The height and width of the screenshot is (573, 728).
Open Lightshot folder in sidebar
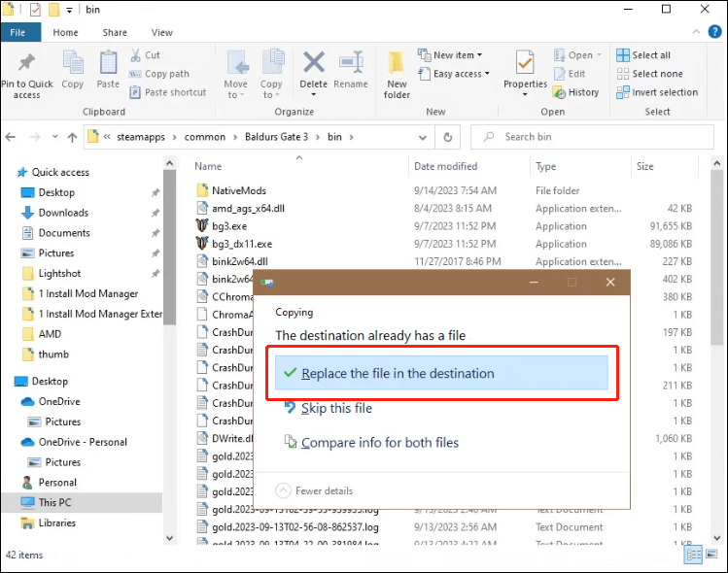(59, 273)
